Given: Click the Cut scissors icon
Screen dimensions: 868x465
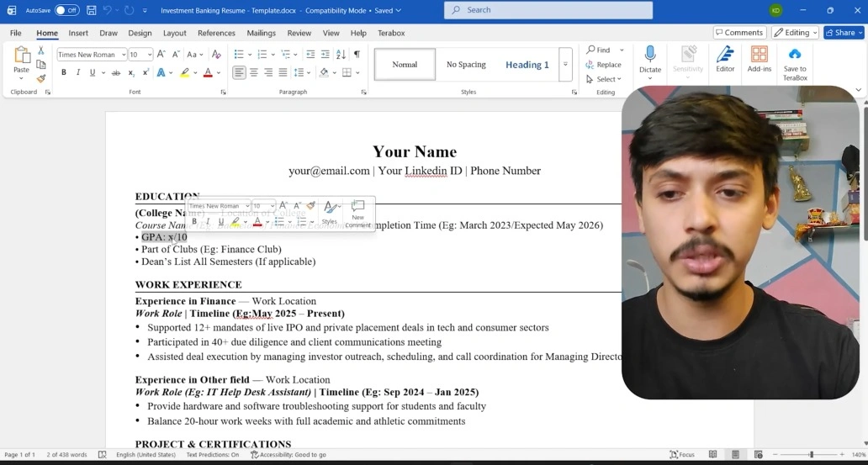Looking at the screenshot, I should (x=40, y=51).
